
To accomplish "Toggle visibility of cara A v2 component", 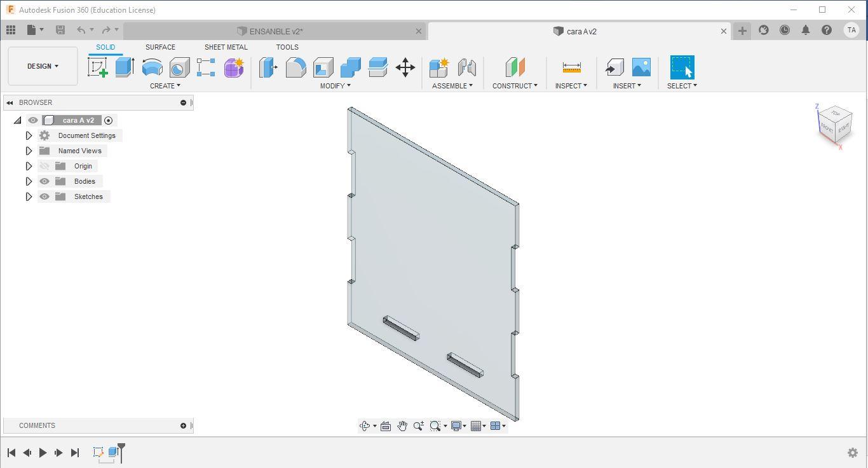I will (33, 120).
